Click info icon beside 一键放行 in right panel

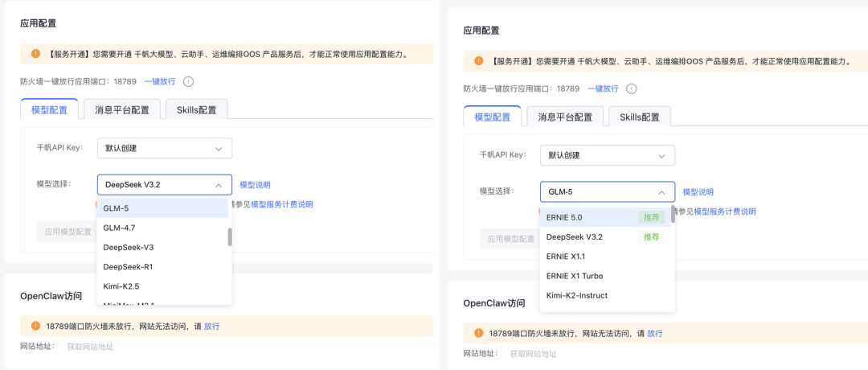(x=632, y=88)
